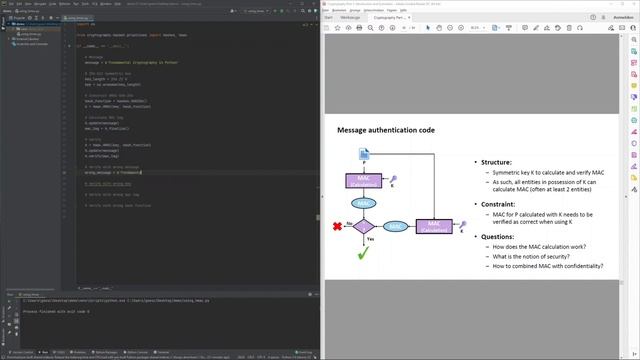Open PyCharm Navigate menu
Screen dimensions: 640x360
(40, 4)
